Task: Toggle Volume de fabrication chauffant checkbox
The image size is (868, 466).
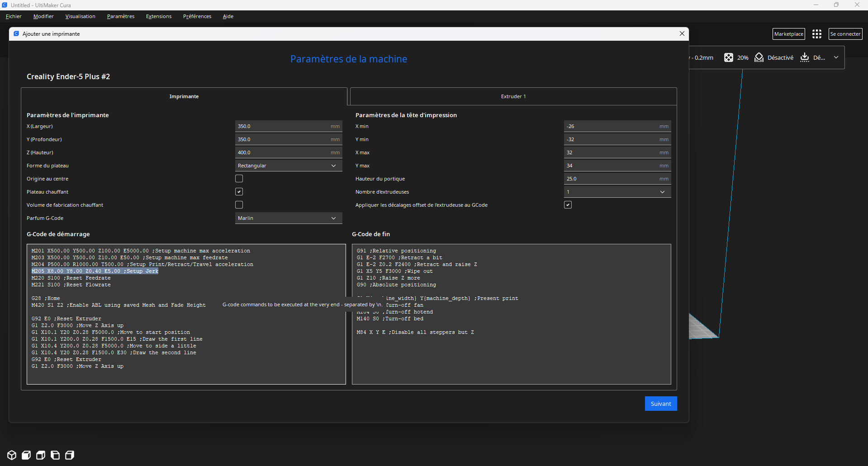Action: pyautogui.click(x=239, y=205)
